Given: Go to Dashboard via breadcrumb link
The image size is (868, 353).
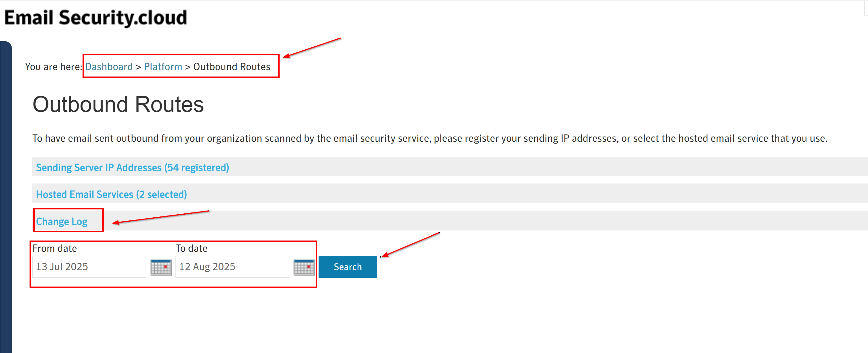Looking at the screenshot, I should click(109, 67).
